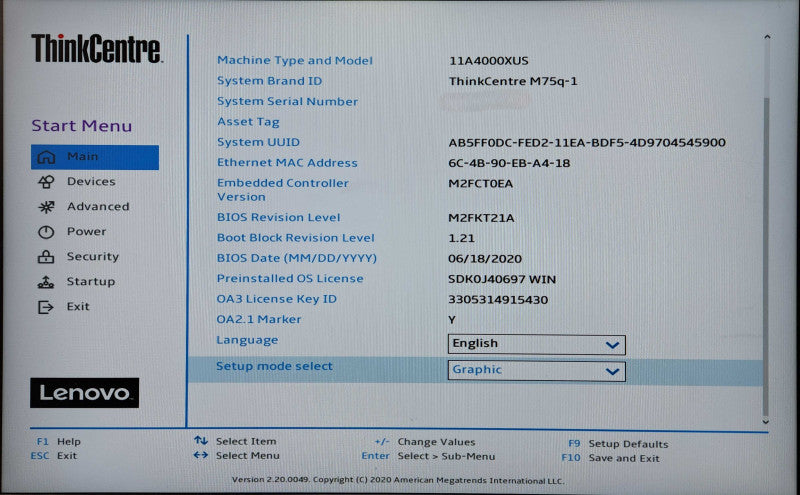Viewport: 800px width, 495px height.
Task: Click the scrollbar up arrow
Action: (x=766, y=37)
